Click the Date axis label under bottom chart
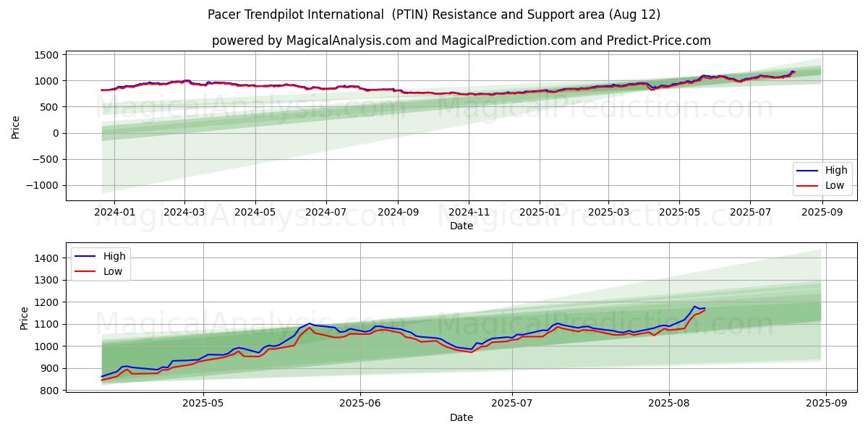 point(461,418)
